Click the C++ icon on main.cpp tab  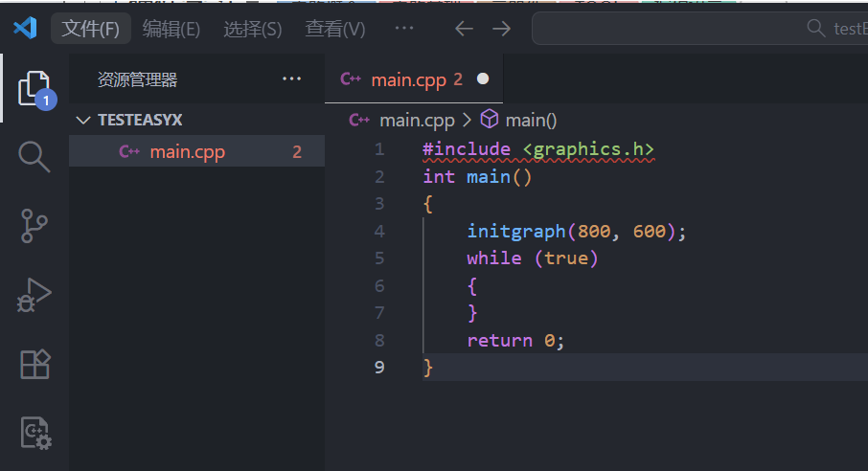pos(351,79)
